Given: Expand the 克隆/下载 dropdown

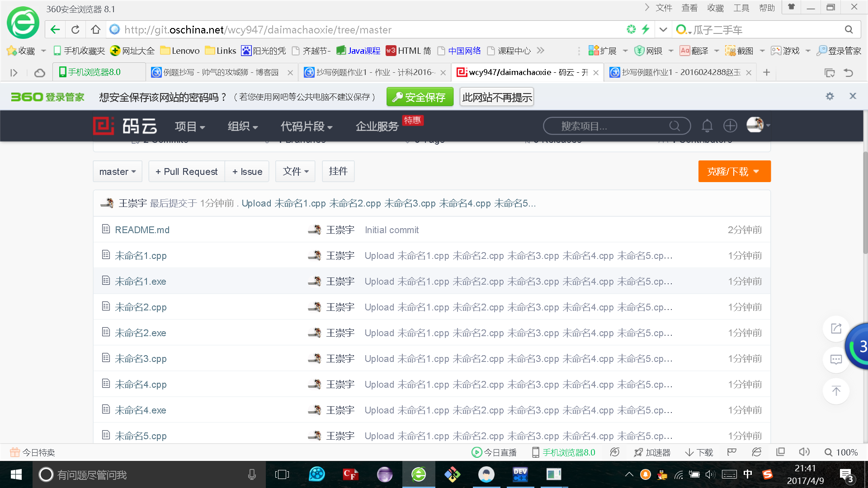Looking at the screenshot, I should click(x=734, y=171).
